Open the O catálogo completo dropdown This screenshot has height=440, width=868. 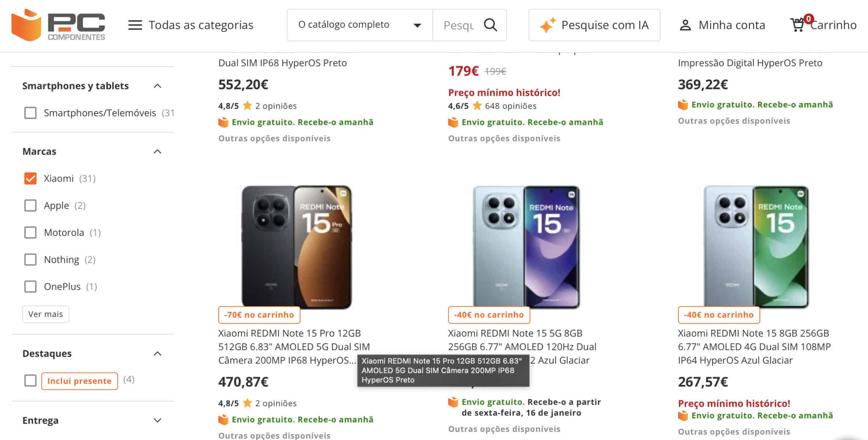tap(359, 25)
